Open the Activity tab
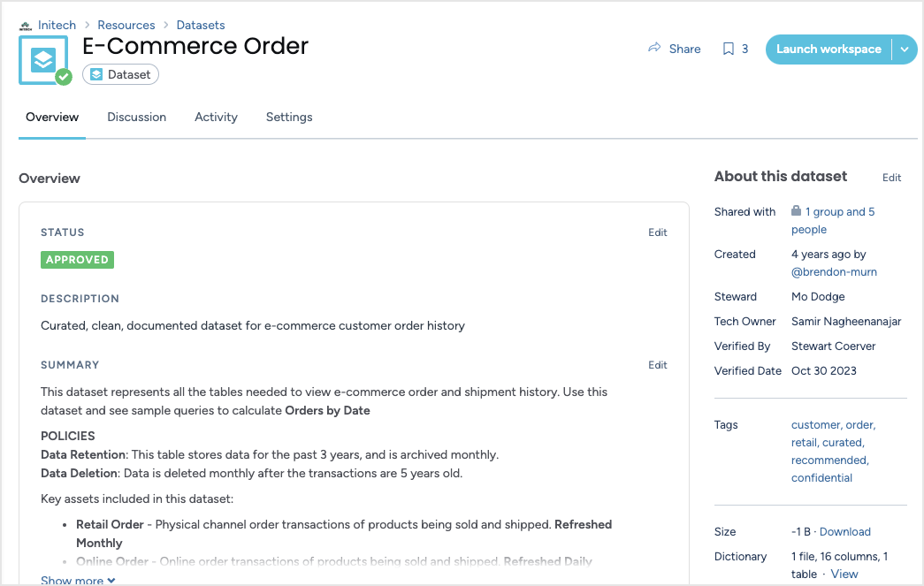 click(x=217, y=118)
